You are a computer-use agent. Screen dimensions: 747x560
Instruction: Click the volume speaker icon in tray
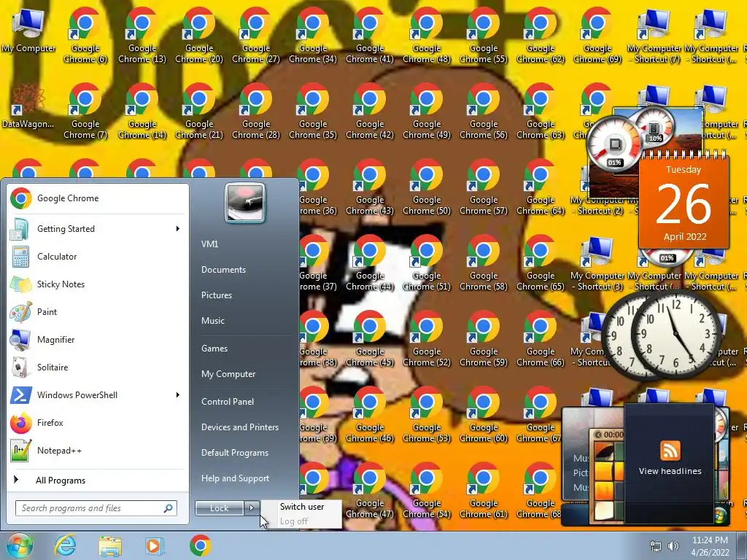tap(673, 546)
